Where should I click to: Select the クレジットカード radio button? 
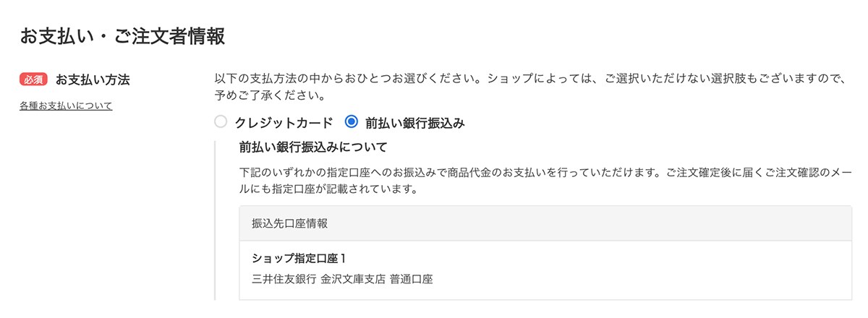[x=221, y=122]
